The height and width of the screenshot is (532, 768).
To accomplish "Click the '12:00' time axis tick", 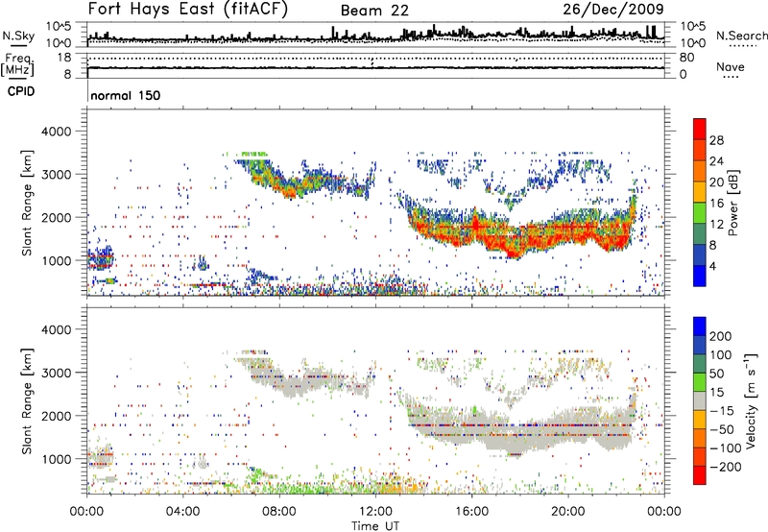I will [x=375, y=511].
